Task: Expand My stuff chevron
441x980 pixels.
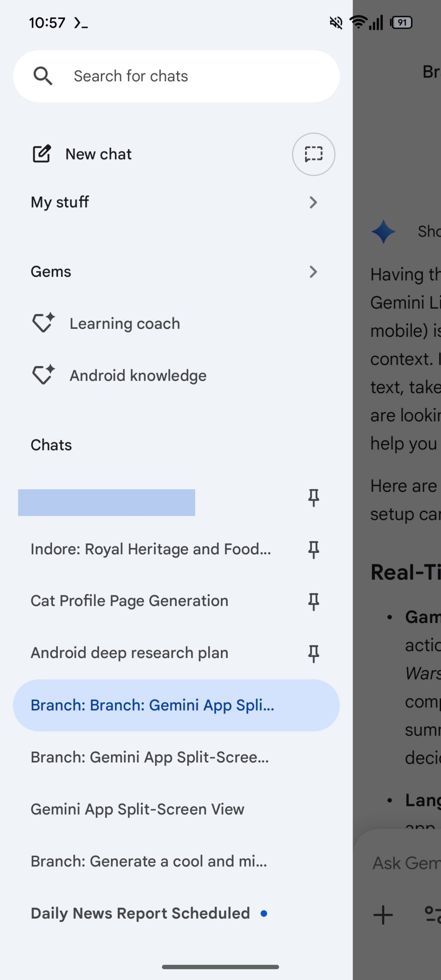Action: click(313, 202)
